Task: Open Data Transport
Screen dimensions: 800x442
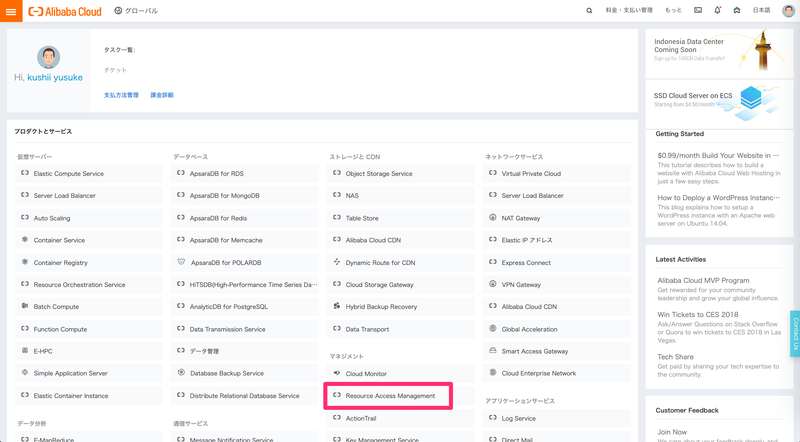Action: 401,329
